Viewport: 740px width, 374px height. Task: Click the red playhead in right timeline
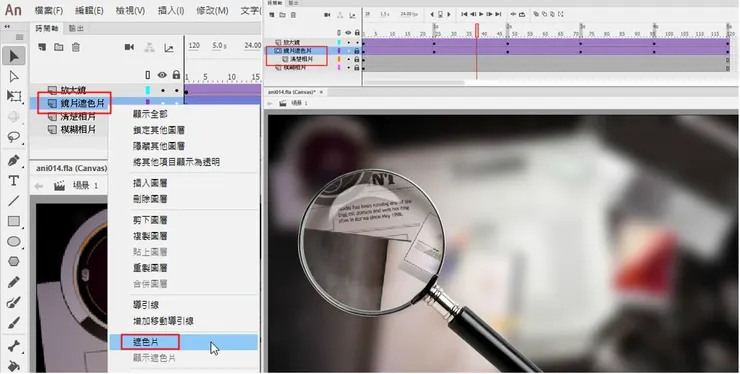coord(477,31)
